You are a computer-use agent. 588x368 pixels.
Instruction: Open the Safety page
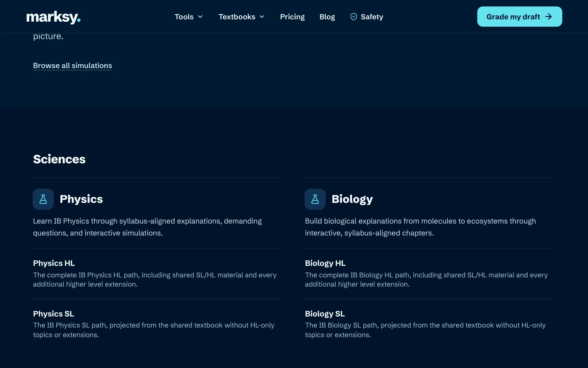(x=367, y=17)
